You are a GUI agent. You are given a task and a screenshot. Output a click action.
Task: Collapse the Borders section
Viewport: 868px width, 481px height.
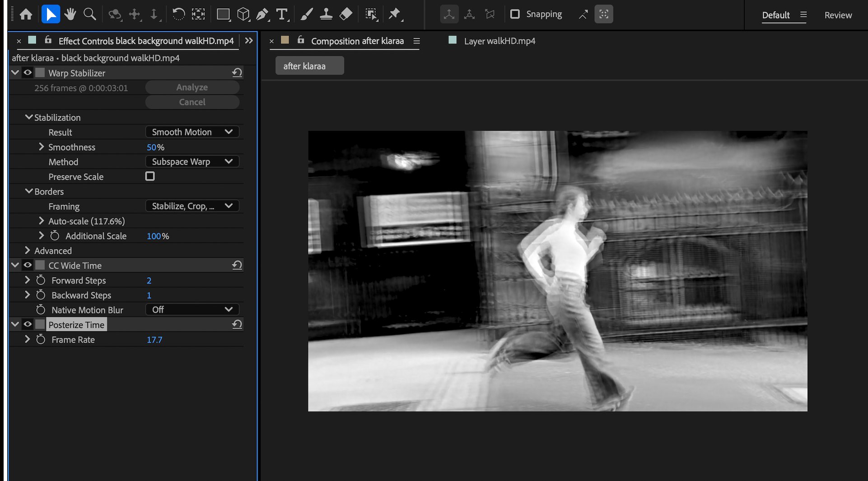pyautogui.click(x=29, y=191)
